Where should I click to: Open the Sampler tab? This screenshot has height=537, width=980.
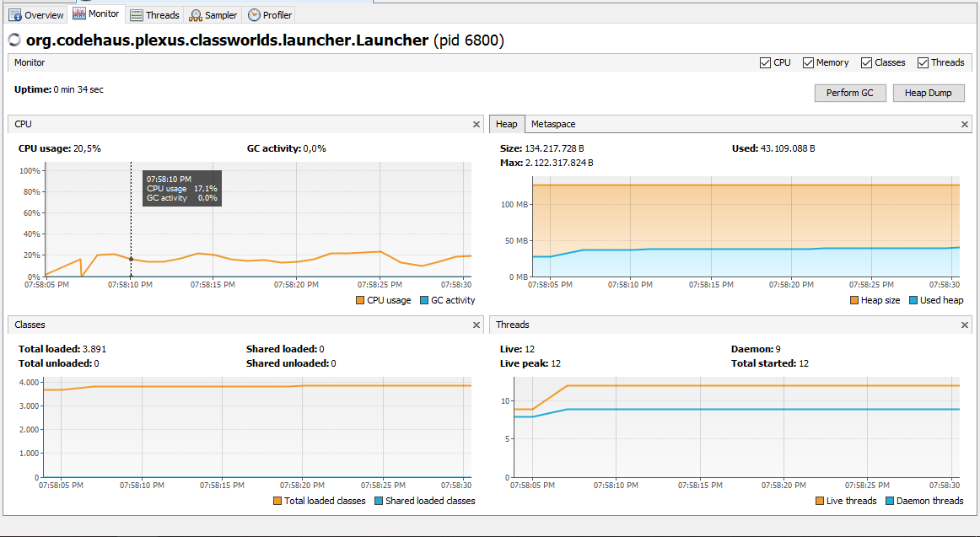213,15
